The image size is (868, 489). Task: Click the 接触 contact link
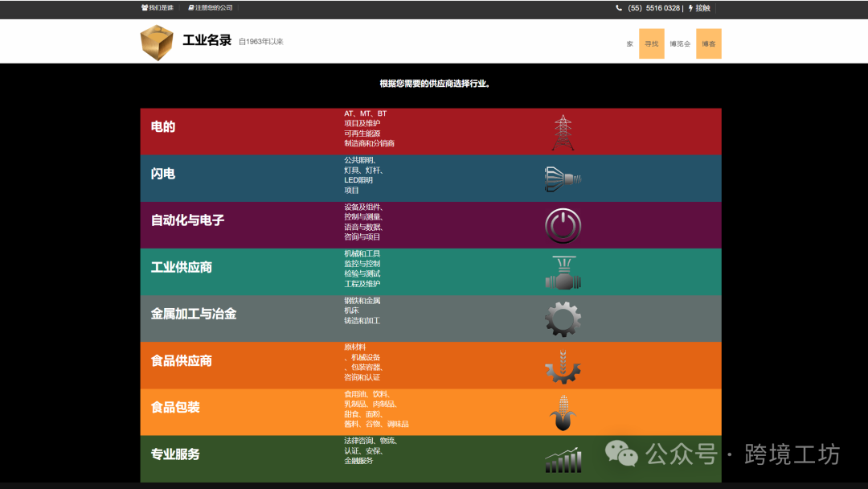coord(701,8)
